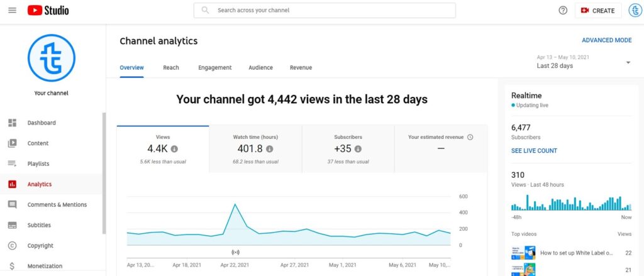Switch to the Engagement tab
This screenshot has height=276, width=644.
(x=214, y=68)
